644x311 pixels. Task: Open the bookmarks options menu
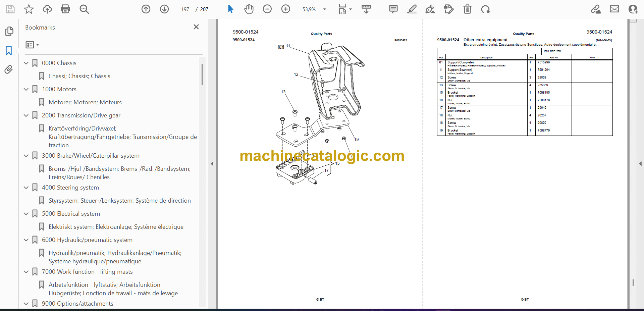(x=32, y=45)
